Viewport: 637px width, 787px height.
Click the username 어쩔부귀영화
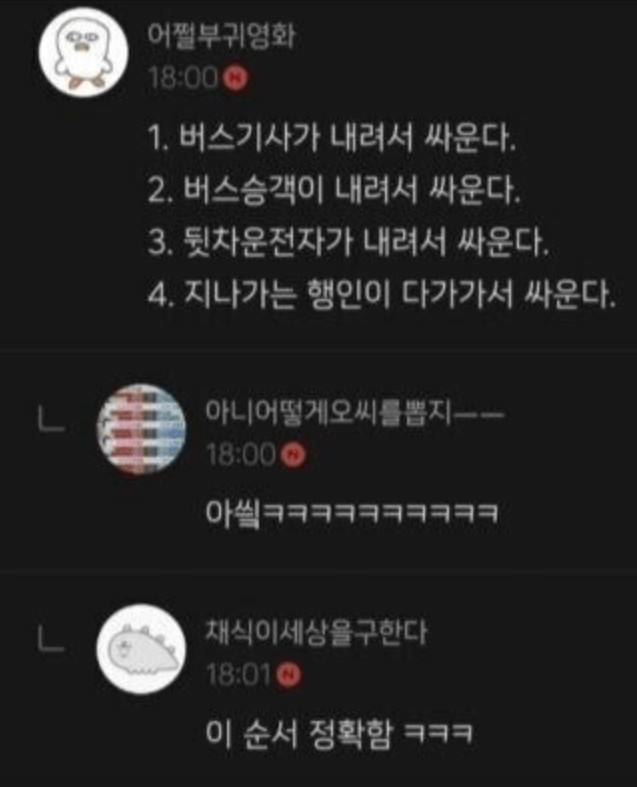point(221,36)
